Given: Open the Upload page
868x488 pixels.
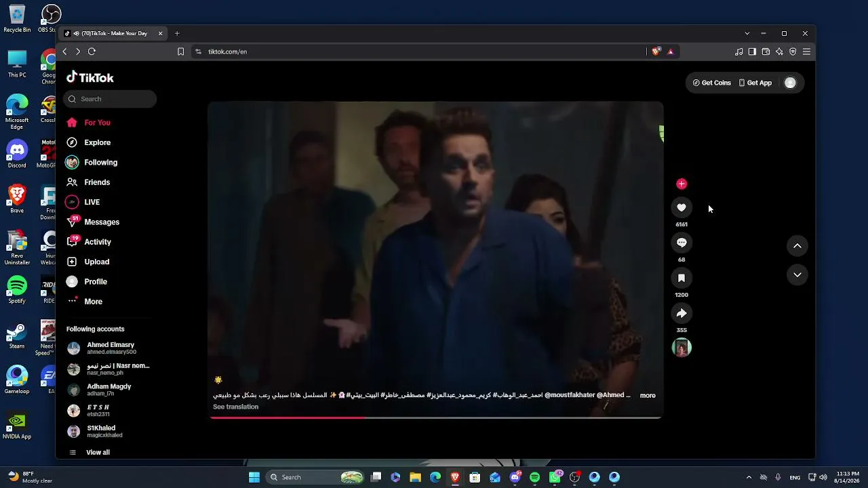Looking at the screenshot, I should 87,262.
